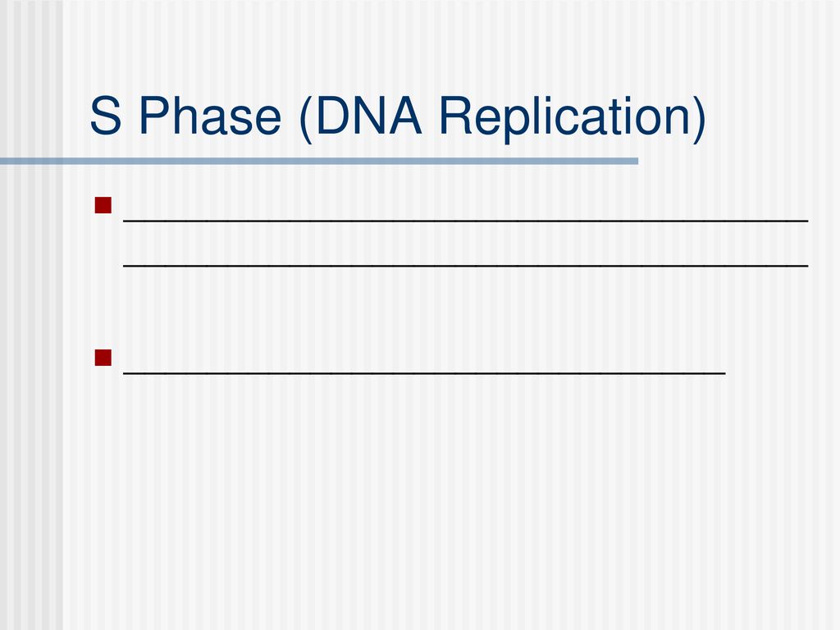Click the blue divider bar under the title
The height and width of the screenshot is (630, 840).
319,162
